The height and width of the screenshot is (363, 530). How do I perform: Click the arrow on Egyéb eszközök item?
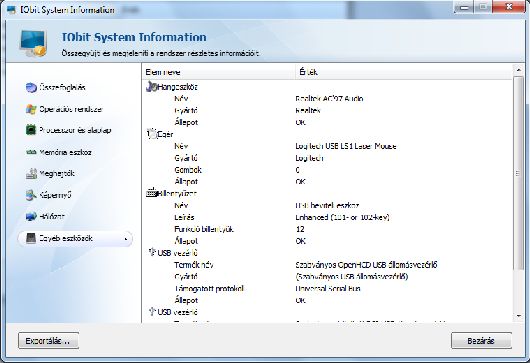click(x=126, y=239)
